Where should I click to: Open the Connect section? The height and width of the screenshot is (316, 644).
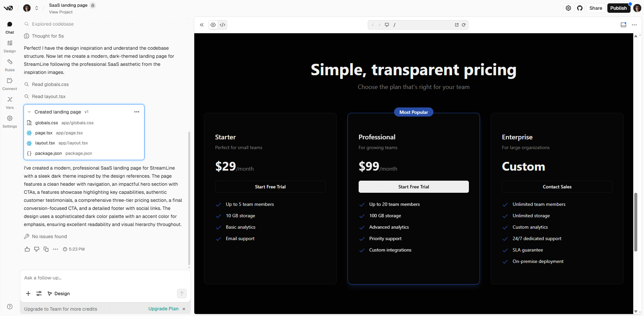point(9,83)
